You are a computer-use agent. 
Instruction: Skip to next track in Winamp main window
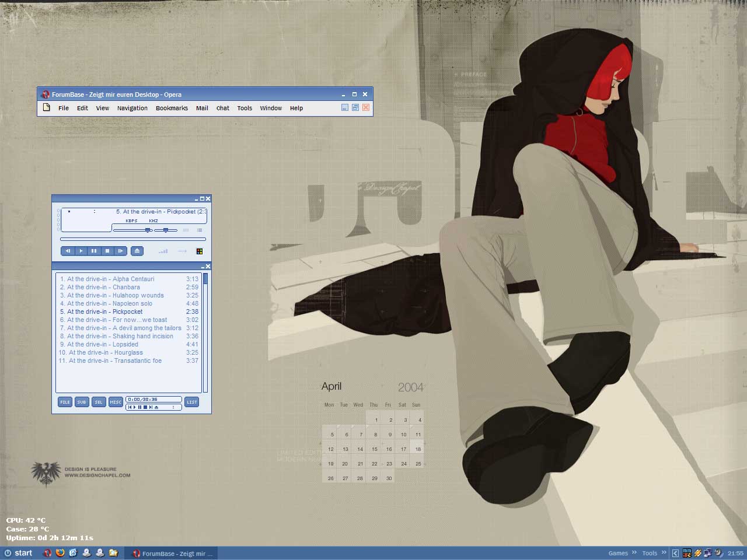(120, 251)
